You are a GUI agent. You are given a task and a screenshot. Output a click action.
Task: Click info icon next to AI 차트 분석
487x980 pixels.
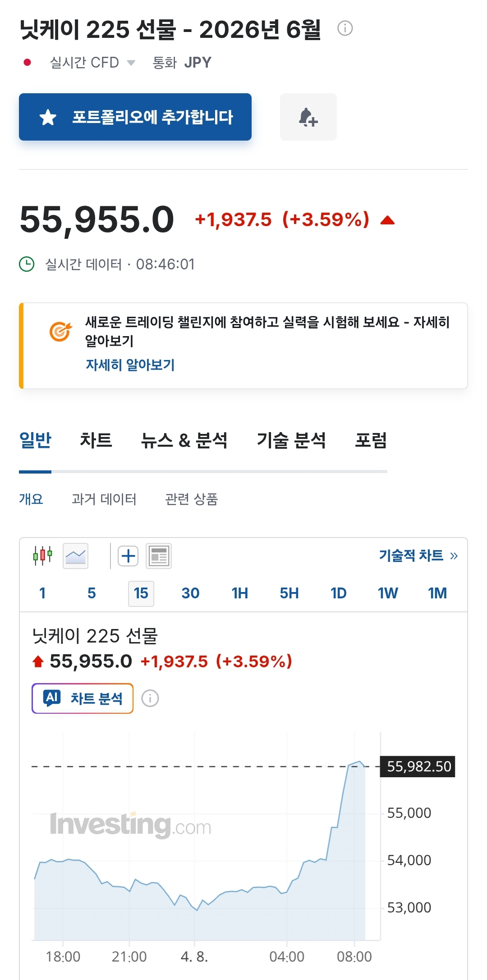click(150, 698)
